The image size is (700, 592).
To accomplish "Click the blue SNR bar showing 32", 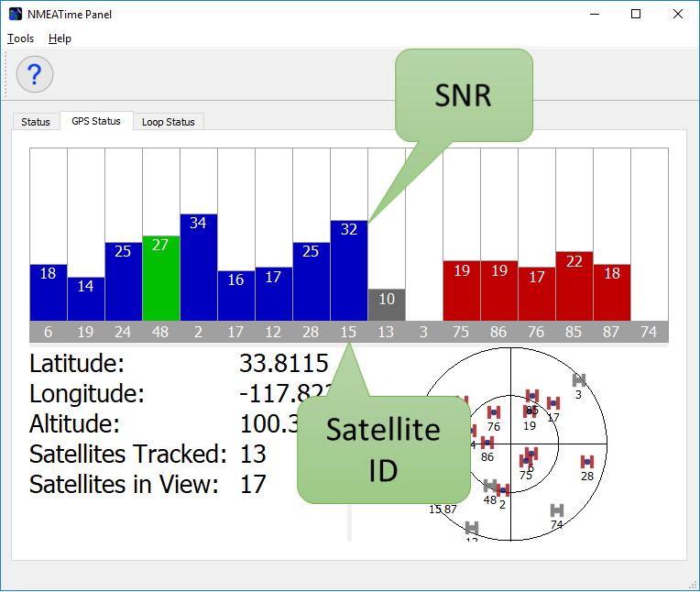I will tap(349, 270).
